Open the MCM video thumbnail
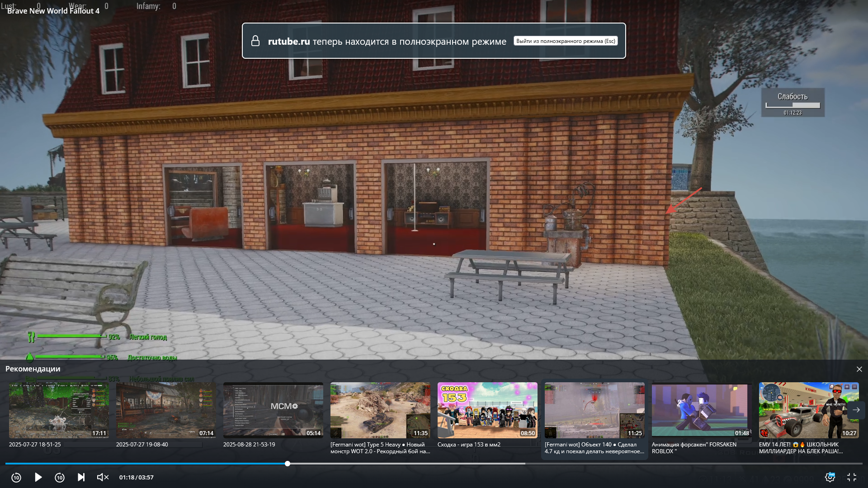The height and width of the screenshot is (488, 868). tap(273, 410)
